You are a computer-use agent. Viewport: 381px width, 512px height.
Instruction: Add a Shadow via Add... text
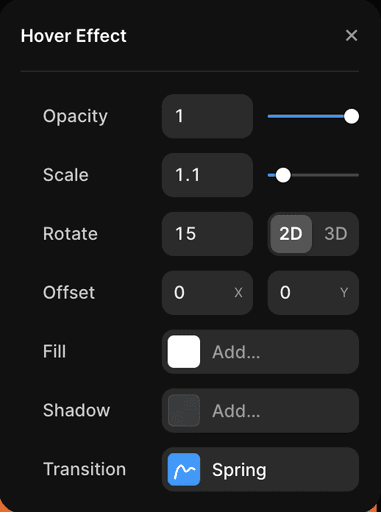[236, 411]
